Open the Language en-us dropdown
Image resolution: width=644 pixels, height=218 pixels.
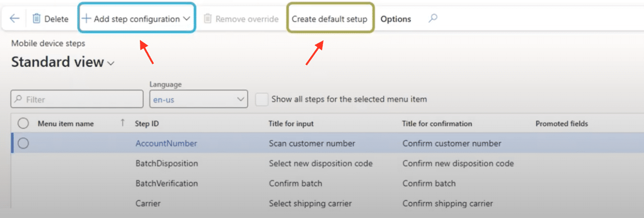pyautogui.click(x=198, y=99)
